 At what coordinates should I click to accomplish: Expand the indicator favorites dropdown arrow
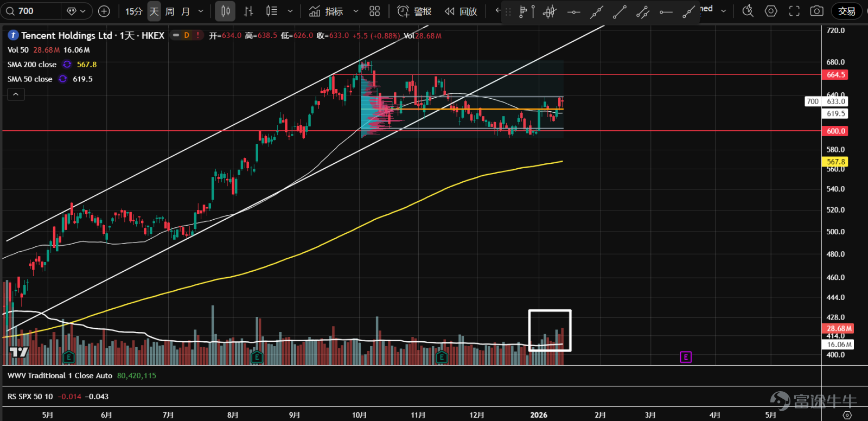(x=356, y=11)
